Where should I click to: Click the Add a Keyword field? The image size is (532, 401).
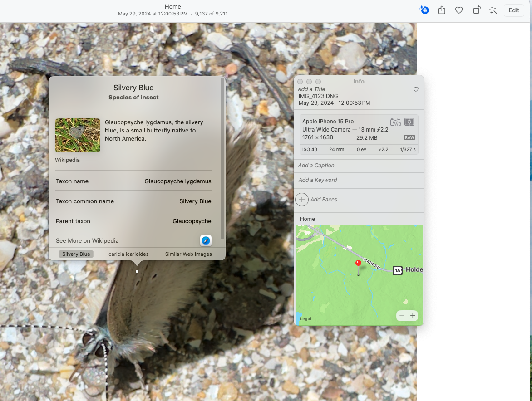(x=359, y=180)
